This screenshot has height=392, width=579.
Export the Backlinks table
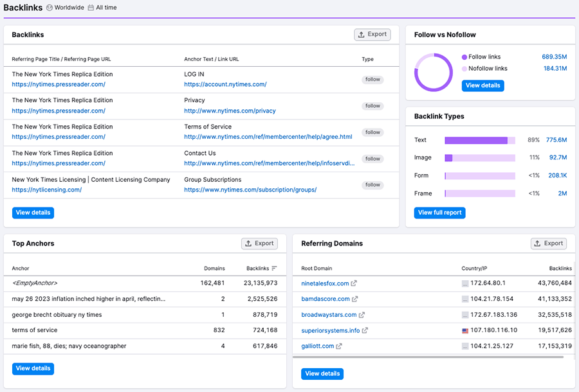click(372, 34)
